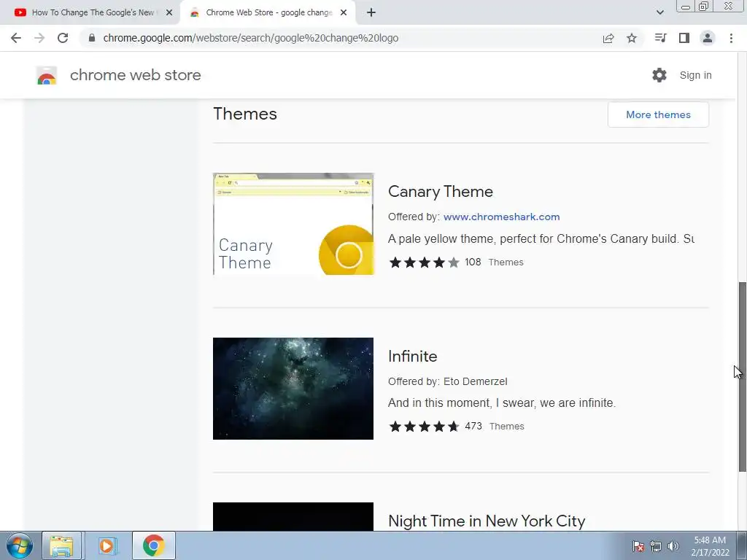Bookmark this page with the star icon
This screenshot has height=560, width=747.
point(632,38)
